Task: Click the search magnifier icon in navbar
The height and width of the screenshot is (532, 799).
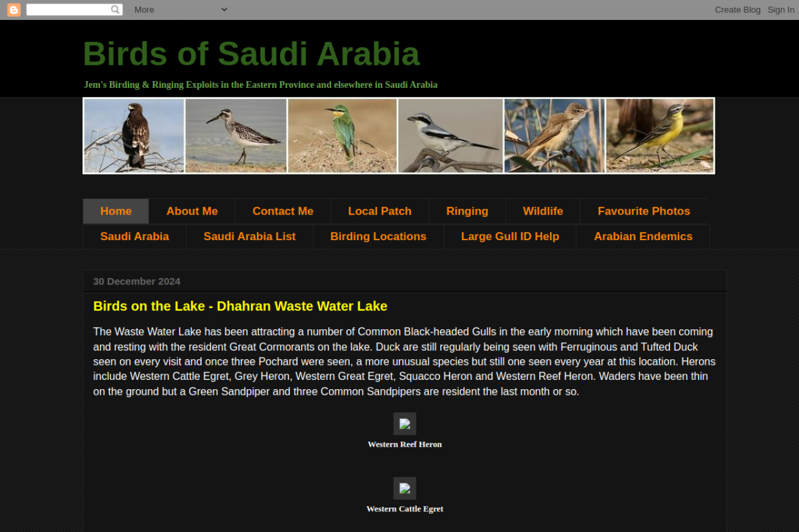Action: coord(115,9)
